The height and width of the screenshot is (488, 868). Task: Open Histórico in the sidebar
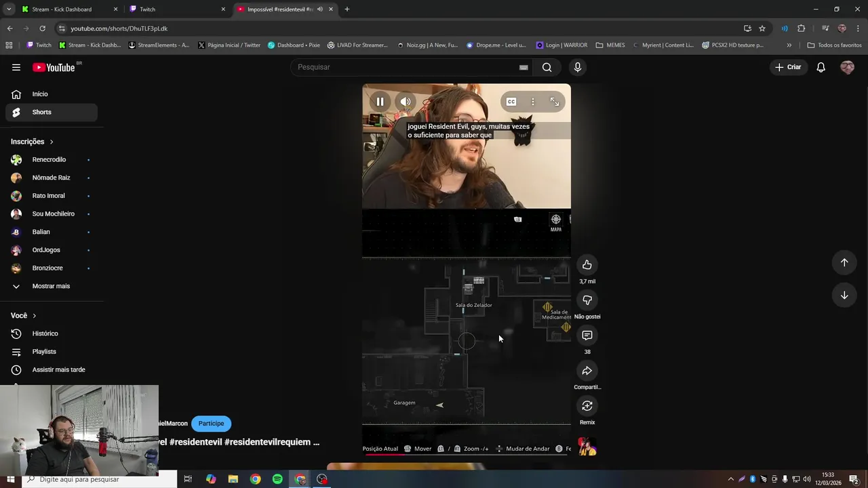pos(52,333)
